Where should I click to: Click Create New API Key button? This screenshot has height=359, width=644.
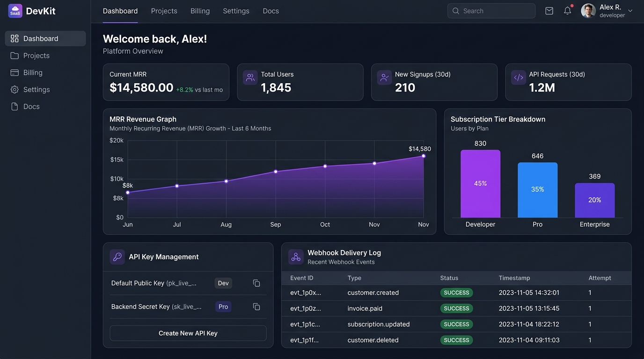click(x=188, y=333)
